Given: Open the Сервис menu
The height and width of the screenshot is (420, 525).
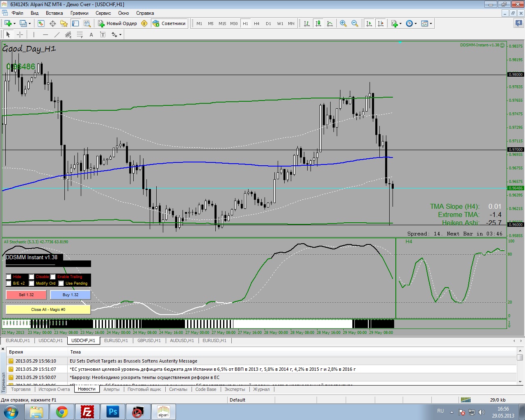Looking at the screenshot, I should tap(103, 13).
